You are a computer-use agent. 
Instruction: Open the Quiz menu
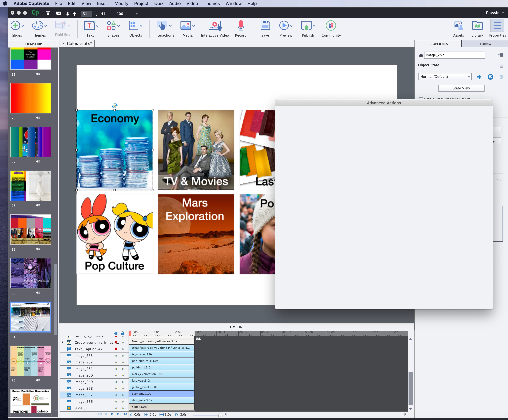[x=159, y=3]
